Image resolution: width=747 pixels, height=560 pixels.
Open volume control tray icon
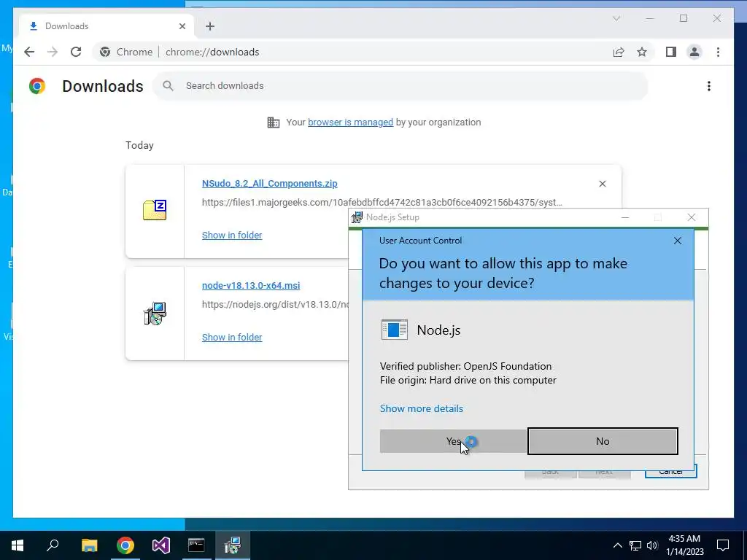click(x=652, y=545)
